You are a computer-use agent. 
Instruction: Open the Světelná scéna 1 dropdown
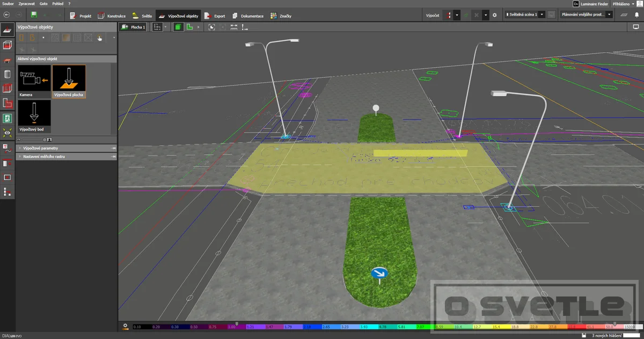(525, 15)
